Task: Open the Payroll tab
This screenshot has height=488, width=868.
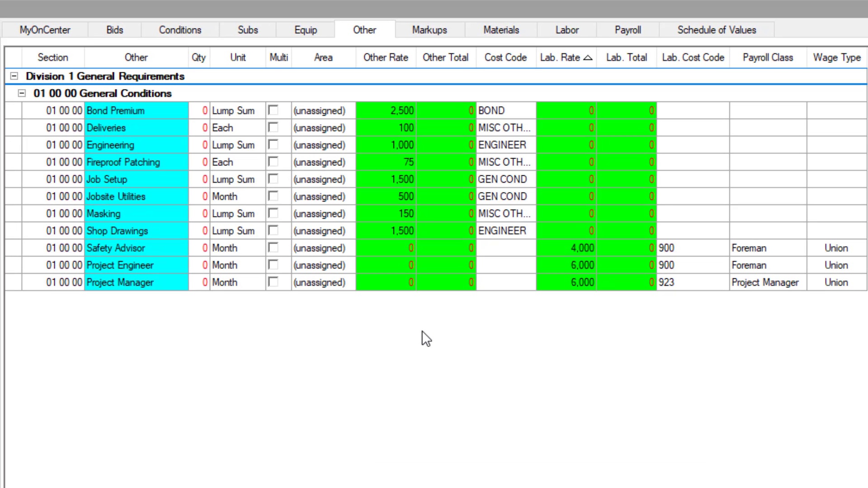Action: 627,30
